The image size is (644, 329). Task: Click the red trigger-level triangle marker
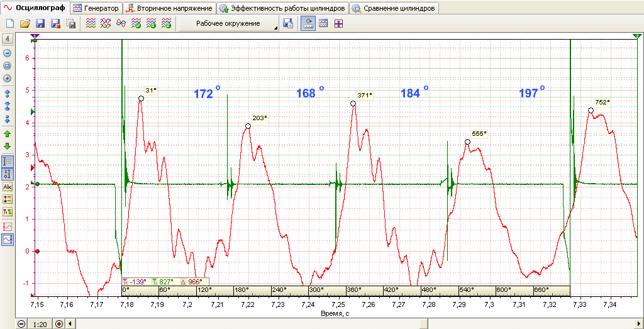(x=33, y=168)
